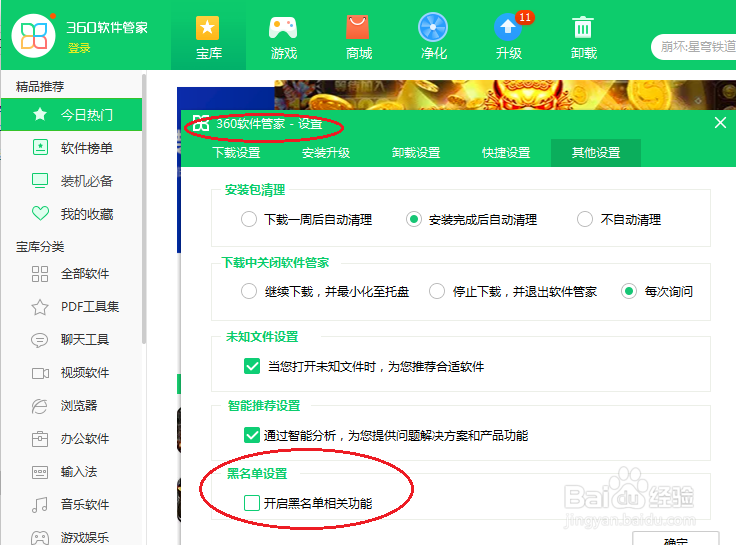Screen dimensions: 736x545
Task: Select 继续下载，并最小化至托盘 option
Action: tap(249, 291)
